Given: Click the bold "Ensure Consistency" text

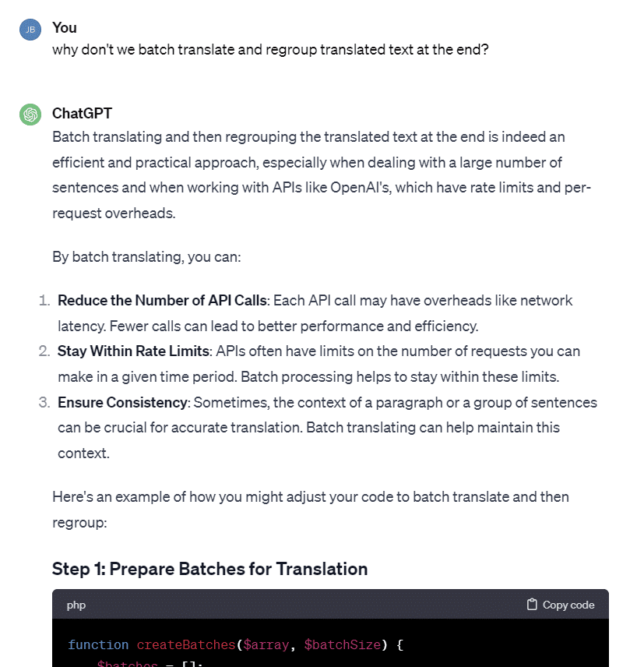Looking at the screenshot, I should (122, 402).
